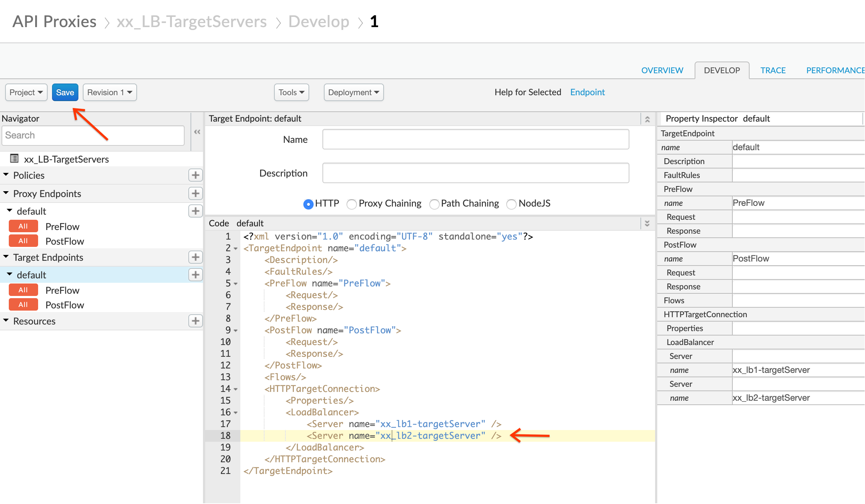Collapse the Code panel with down chevrons
Screen dimensions: 865x504
click(647, 223)
